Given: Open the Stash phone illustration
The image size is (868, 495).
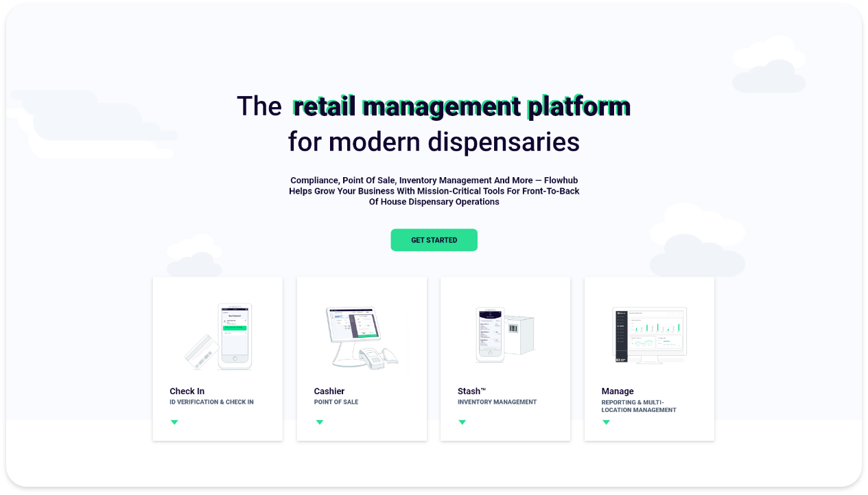Looking at the screenshot, I should click(x=490, y=334).
